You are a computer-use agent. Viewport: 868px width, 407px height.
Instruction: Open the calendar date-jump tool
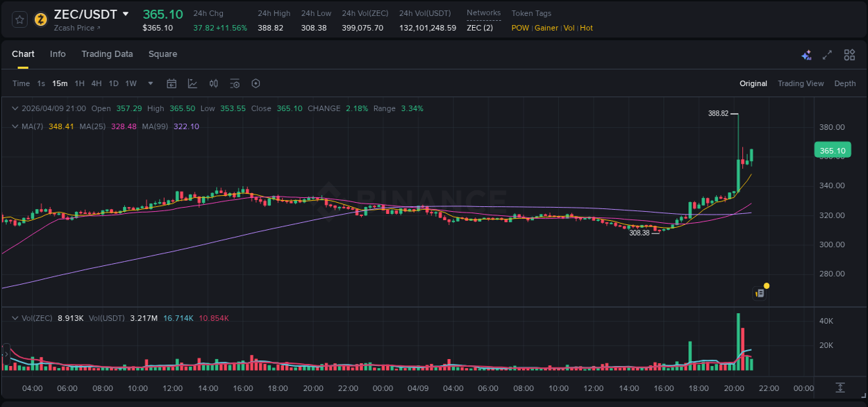pyautogui.click(x=172, y=83)
